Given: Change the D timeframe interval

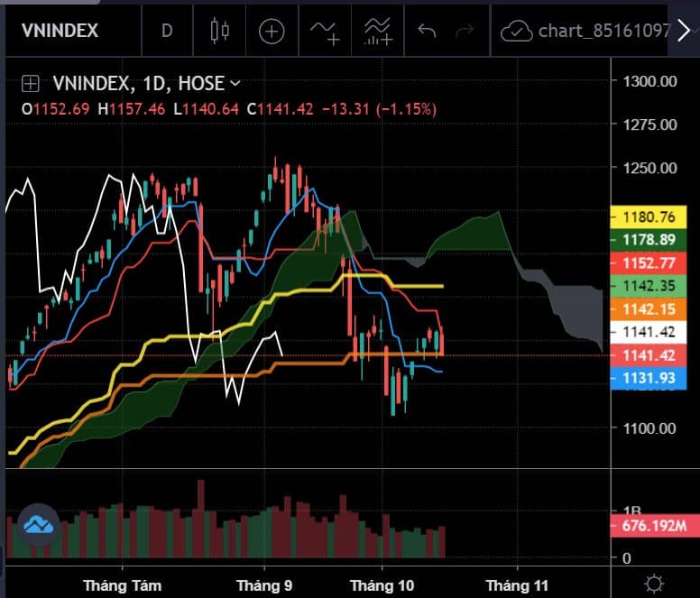Looking at the screenshot, I should [x=167, y=31].
